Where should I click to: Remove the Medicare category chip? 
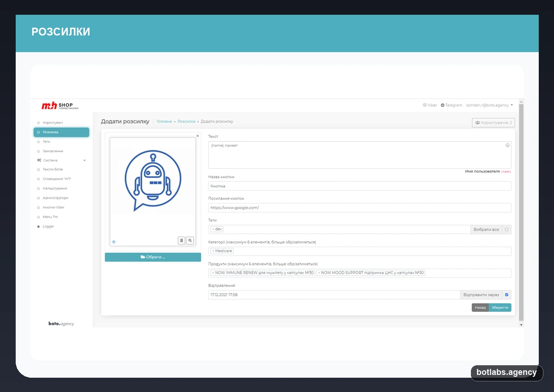coord(213,251)
